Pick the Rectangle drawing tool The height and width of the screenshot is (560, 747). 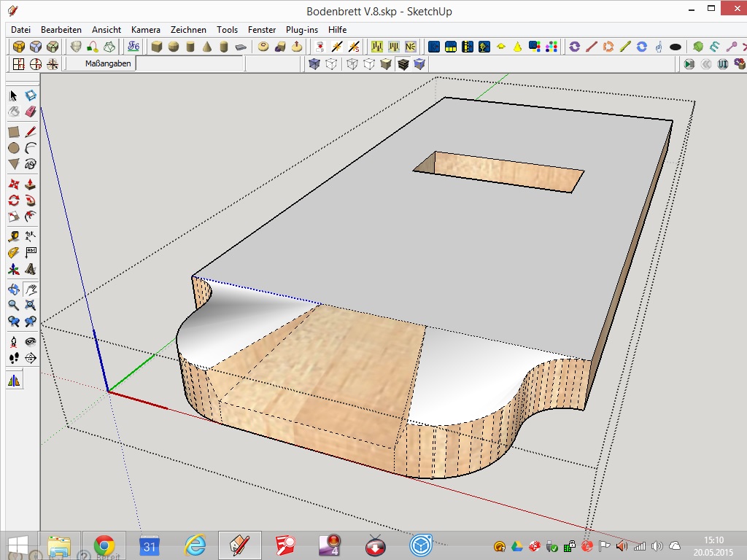click(x=13, y=132)
